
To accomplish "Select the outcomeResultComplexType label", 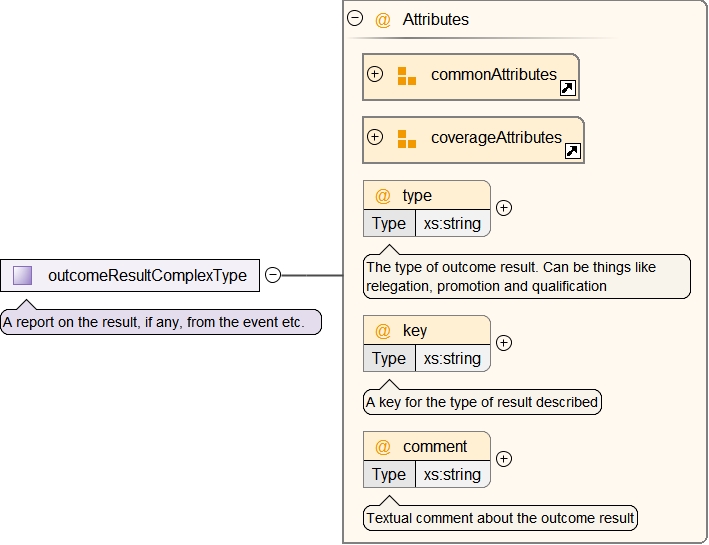I will (147, 275).
